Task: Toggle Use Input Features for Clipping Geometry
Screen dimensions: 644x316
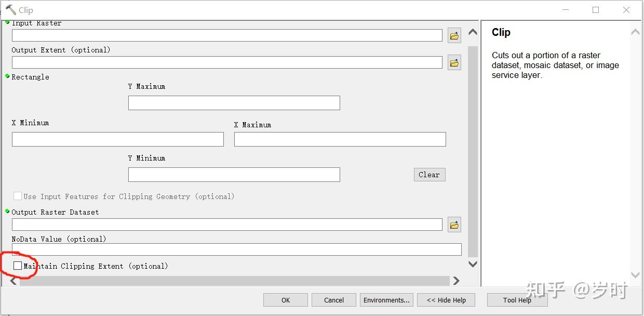Action: pos(18,196)
